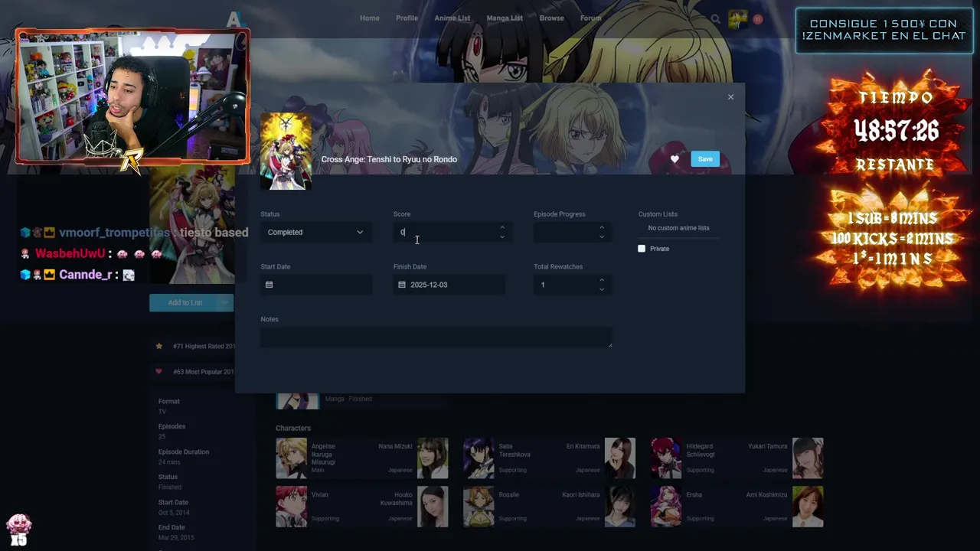
Task: Open Ersha character portrait
Action: coord(666,507)
